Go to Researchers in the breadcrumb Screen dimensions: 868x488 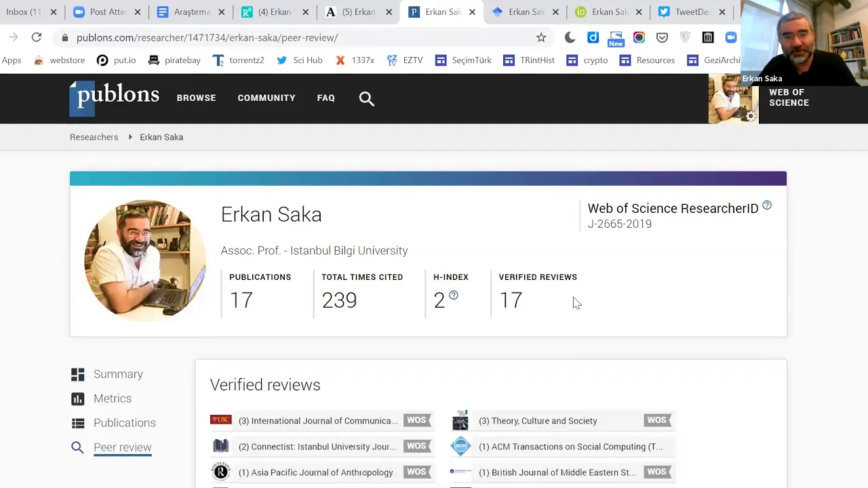tap(94, 137)
